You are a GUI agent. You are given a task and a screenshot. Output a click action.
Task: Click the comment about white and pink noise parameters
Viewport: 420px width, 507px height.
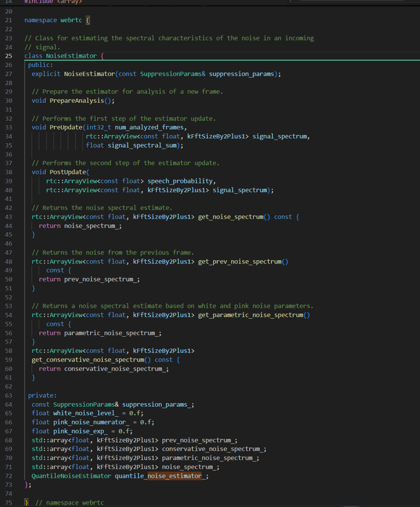[x=173, y=306]
